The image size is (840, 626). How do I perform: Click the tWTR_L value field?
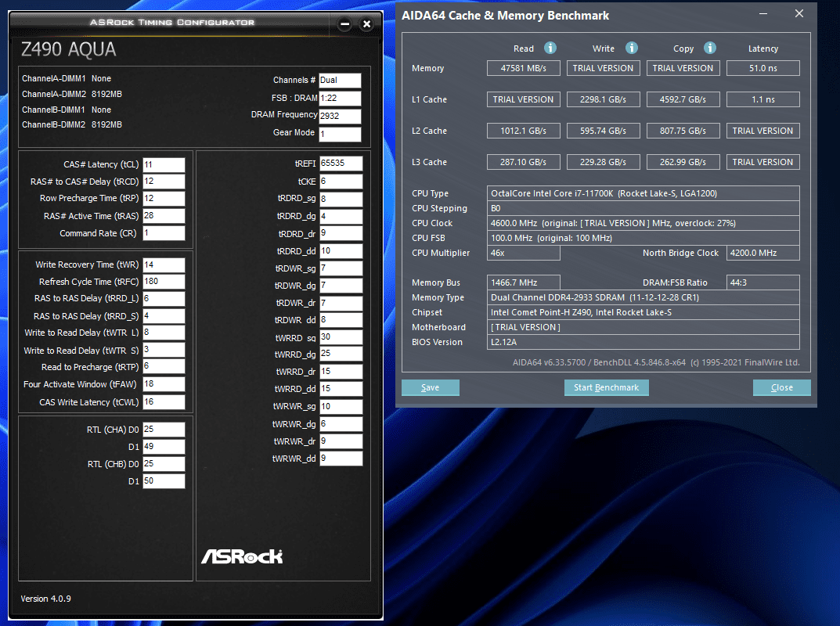point(164,333)
